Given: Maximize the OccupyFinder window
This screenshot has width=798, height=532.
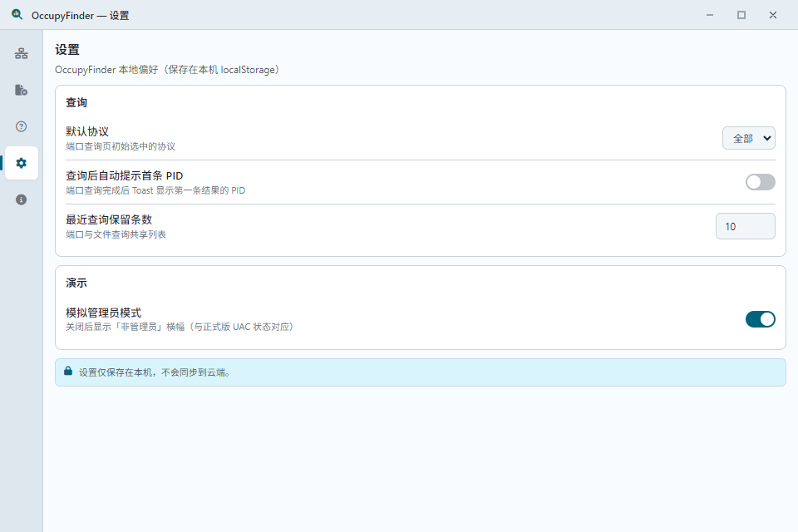Looking at the screenshot, I should pyautogui.click(x=741, y=15).
